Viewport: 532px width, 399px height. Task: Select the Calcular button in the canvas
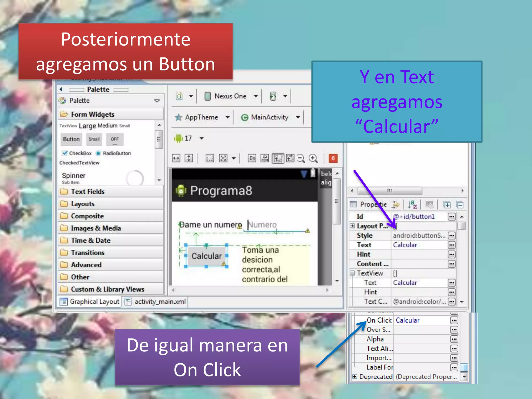coord(206,256)
